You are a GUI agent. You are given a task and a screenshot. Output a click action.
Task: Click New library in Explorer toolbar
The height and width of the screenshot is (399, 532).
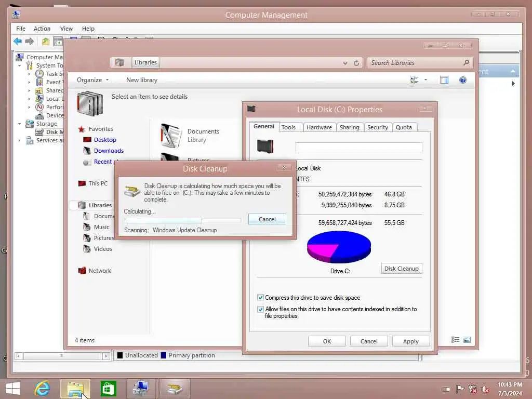pos(142,80)
